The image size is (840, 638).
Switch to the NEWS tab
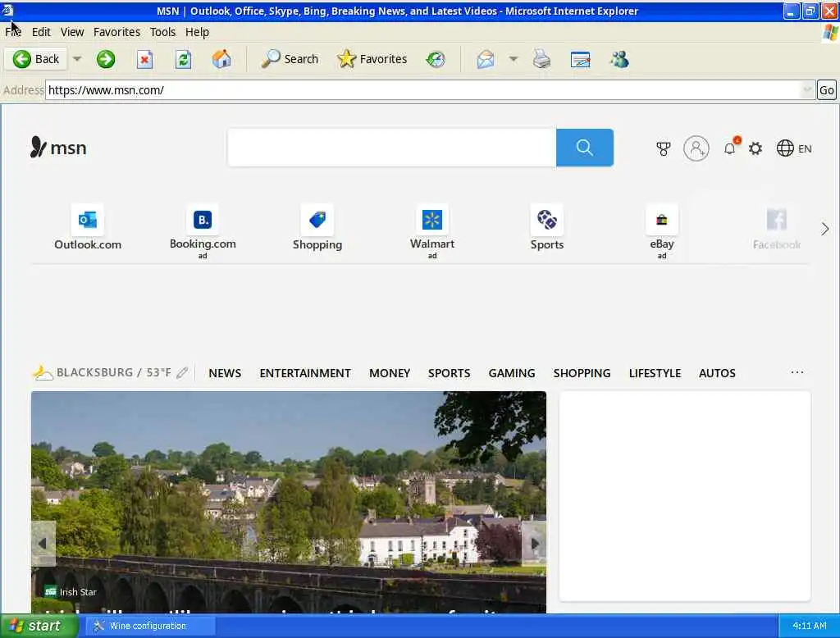click(225, 373)
